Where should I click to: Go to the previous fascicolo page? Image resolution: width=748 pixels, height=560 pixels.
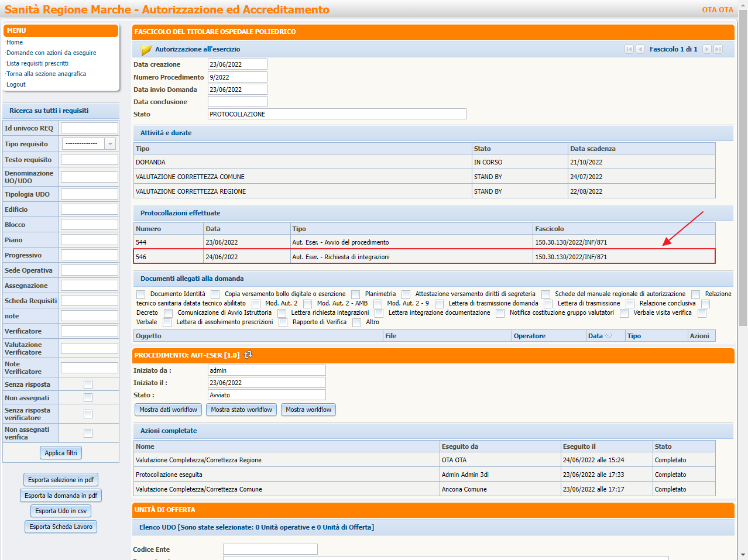pos(640,49)
